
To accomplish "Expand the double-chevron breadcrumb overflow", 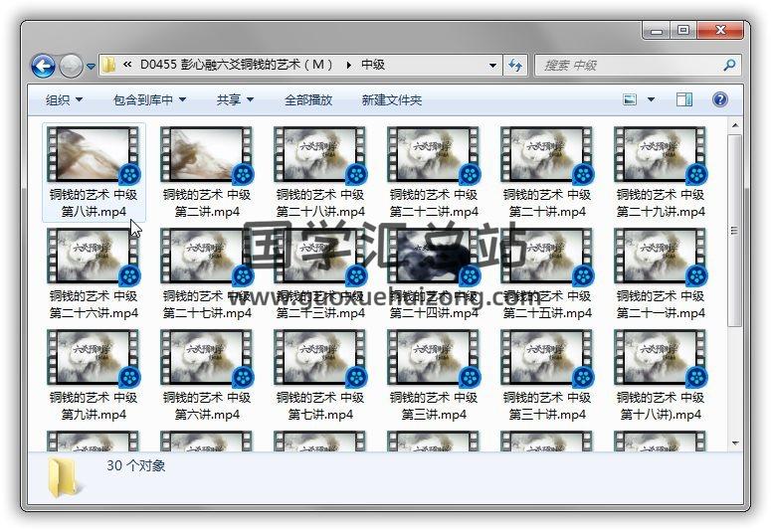I will [127, 65].
